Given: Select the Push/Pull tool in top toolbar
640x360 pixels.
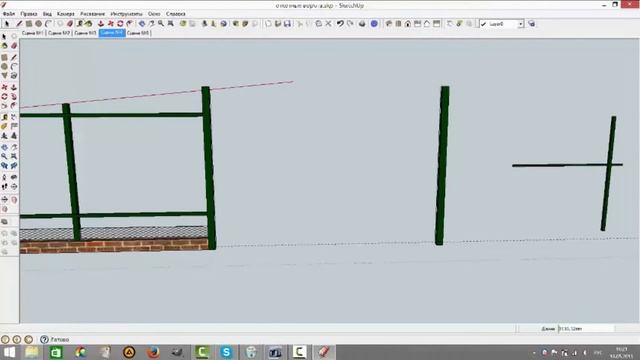Looking at the screenshot, I should pos(100,24).
